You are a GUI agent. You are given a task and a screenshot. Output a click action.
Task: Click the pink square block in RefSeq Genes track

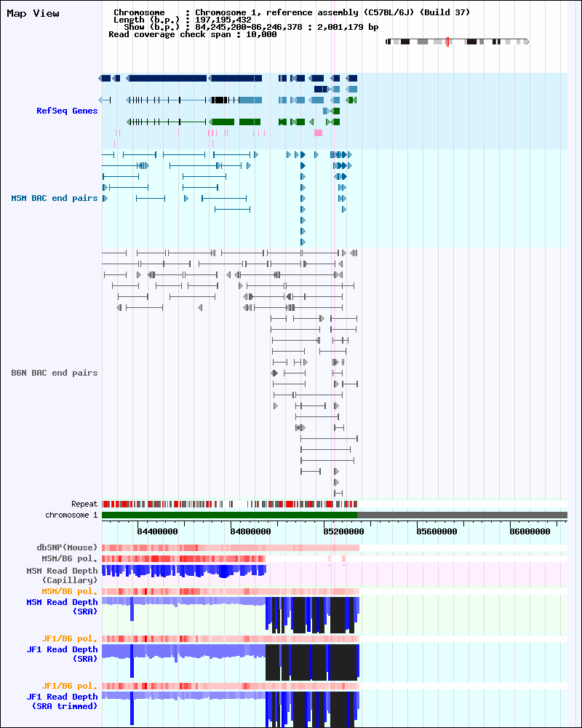pos(318,132)
